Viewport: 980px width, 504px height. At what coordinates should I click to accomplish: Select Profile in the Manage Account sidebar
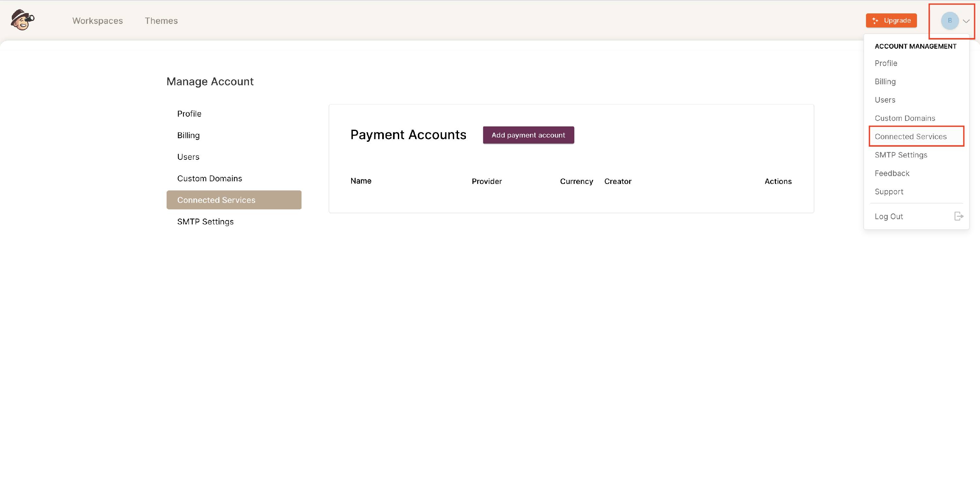(189, 114)
